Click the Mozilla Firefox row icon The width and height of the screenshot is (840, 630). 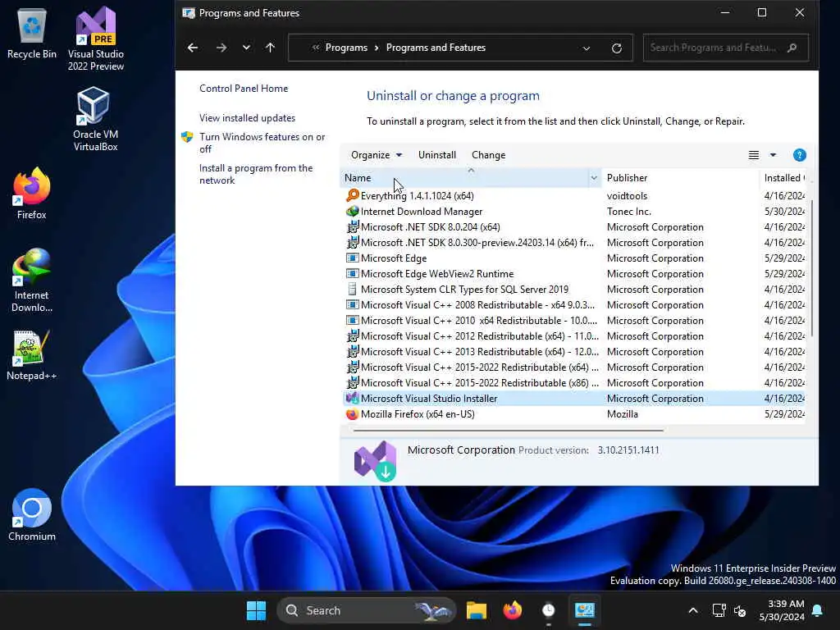[352, 414]
